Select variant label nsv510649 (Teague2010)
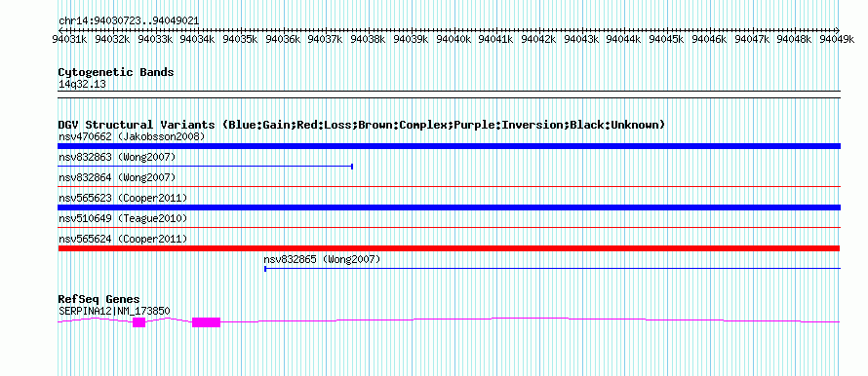The height and width of the screenshot is (376, 868). tap(123, 218)
